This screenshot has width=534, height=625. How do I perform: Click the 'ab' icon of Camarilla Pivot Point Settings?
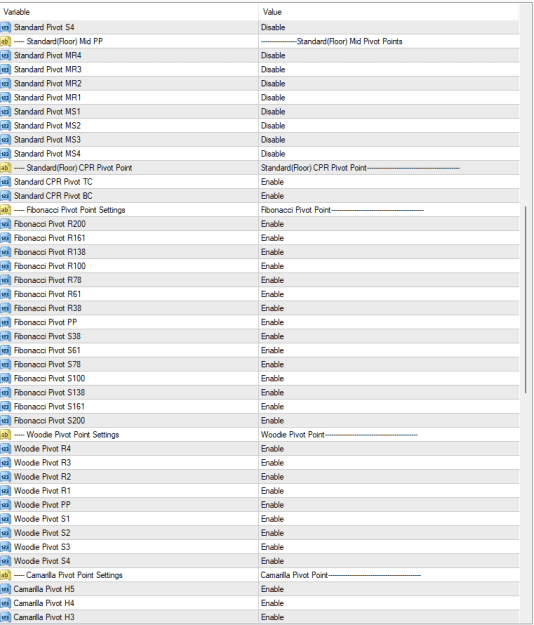click(x=6, y=575)
